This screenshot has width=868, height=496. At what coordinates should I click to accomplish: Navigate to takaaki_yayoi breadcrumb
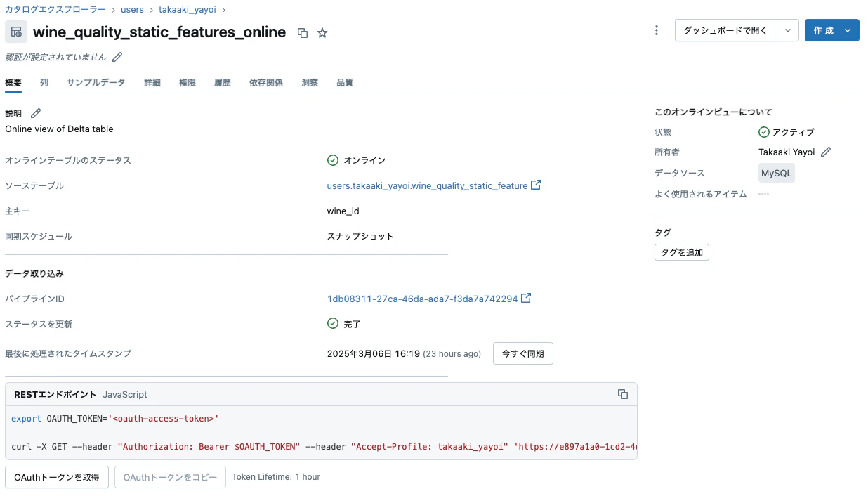[188, 10]
